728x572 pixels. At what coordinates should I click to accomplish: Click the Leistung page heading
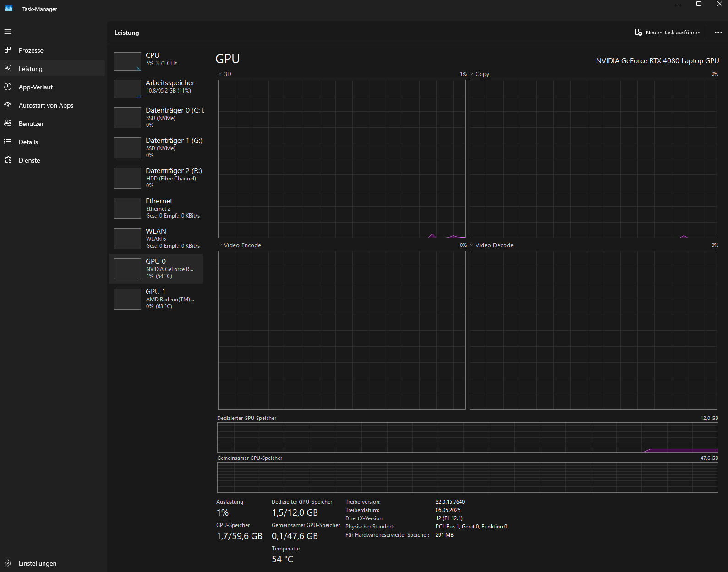pyautogui.click(x=126, y=33)
